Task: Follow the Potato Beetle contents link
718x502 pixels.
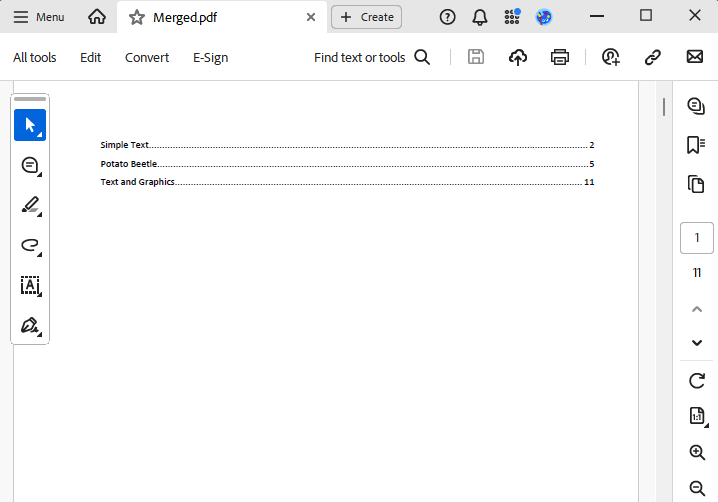Action: (129, 164)
